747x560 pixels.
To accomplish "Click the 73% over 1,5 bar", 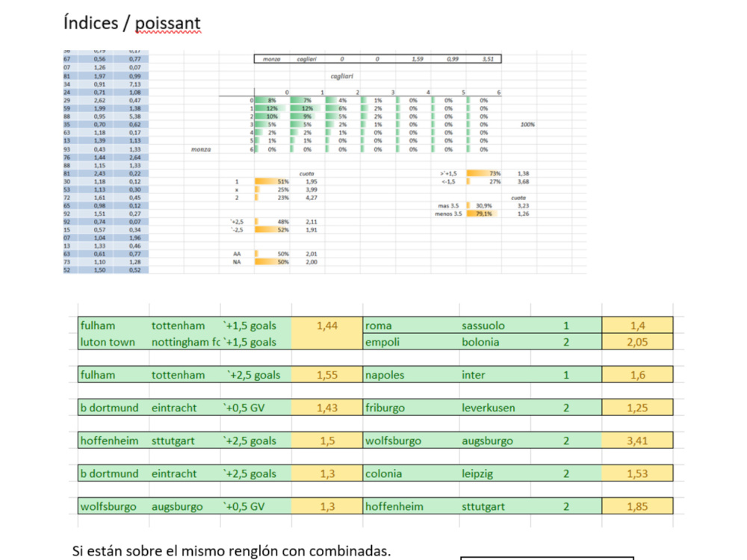I will point(484,173).
